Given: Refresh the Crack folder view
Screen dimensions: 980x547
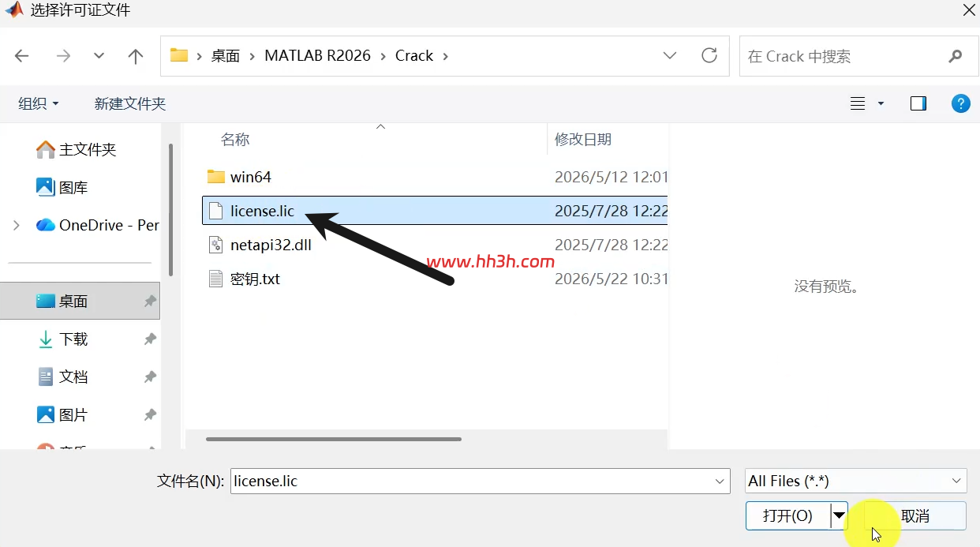Looking at the screenshot, I should [x=709, y=55].
